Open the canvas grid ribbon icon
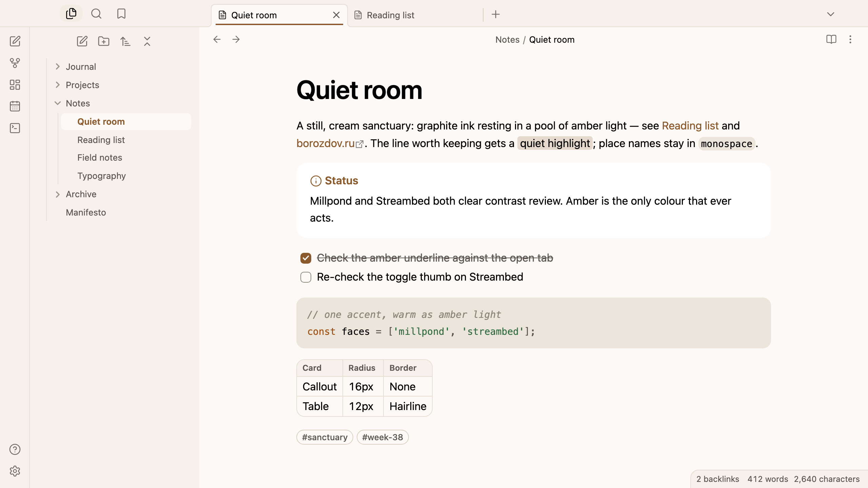The height and width of the screenshot is (488, 868). [15, 85]
